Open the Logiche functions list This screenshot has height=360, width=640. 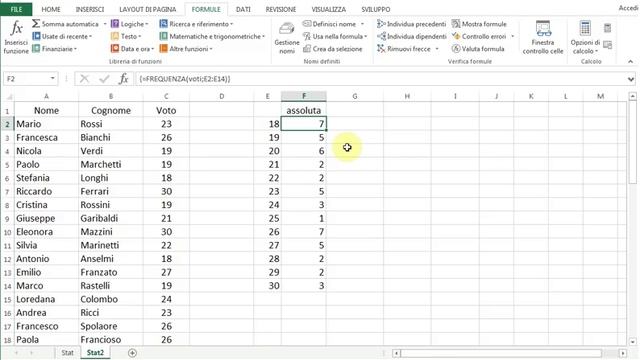click(x=129, y=24)
